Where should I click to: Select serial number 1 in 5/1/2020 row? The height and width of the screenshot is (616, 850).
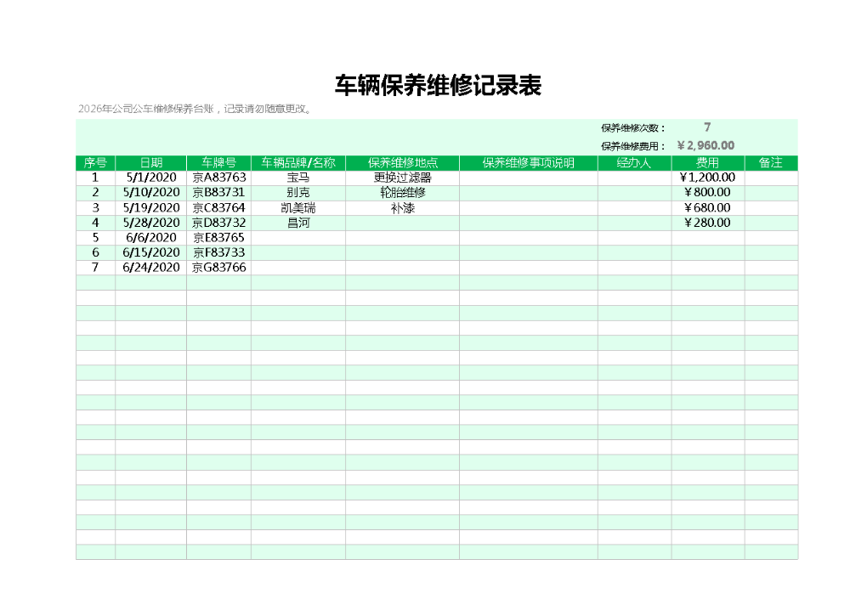click(95, 178)
